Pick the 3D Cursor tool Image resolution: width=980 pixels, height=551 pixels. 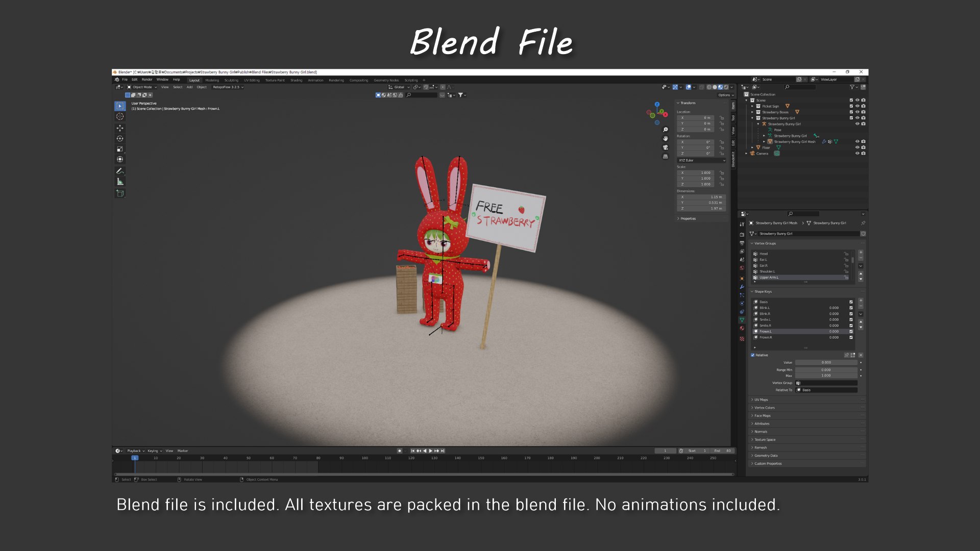120,117
